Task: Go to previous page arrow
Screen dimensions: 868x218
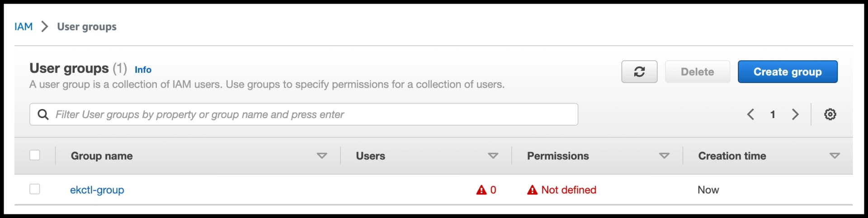Action: [x=750, y=114]
